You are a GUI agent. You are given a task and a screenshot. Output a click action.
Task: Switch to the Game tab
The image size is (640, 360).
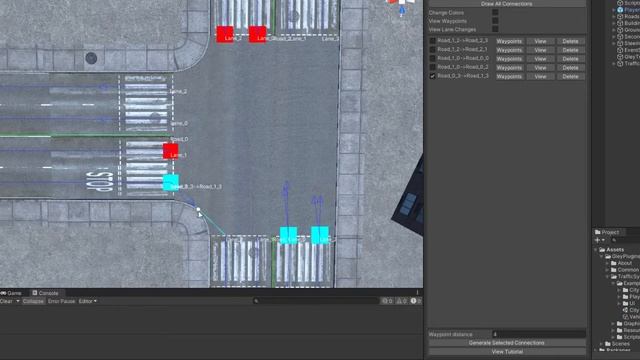point(11,293)
